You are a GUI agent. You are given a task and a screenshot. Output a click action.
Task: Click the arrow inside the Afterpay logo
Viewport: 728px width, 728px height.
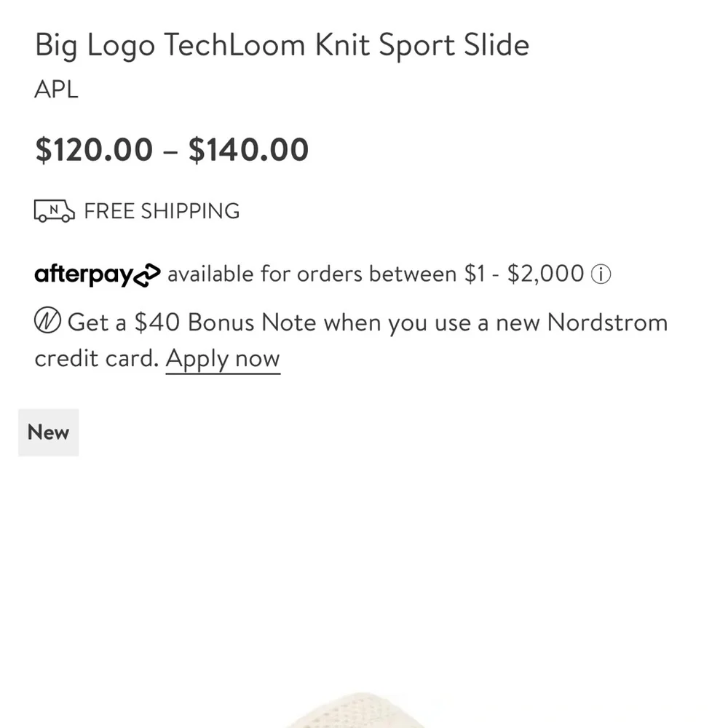[148, 276]
